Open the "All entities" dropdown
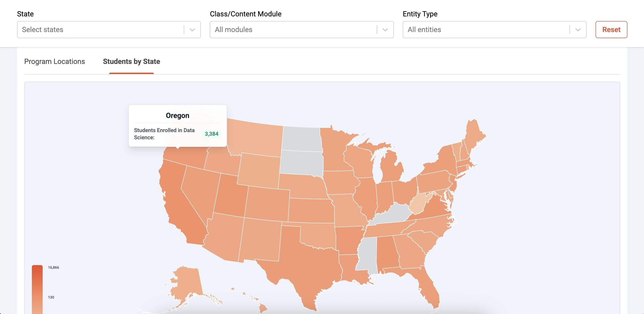The image size is (644, 314). tap(485, 30)
